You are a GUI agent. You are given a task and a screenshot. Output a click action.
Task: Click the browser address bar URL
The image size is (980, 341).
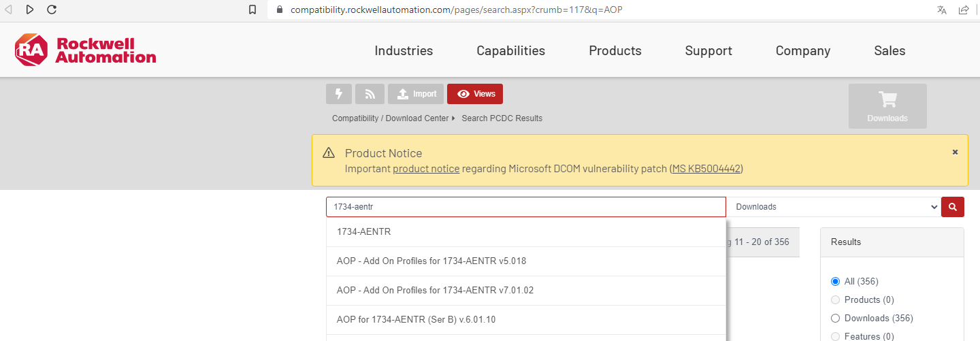click(456, 10)
